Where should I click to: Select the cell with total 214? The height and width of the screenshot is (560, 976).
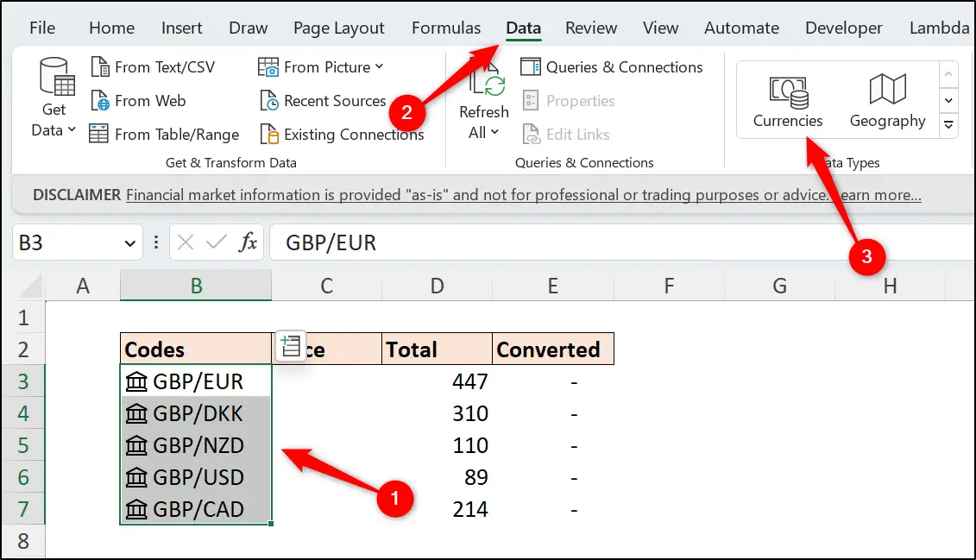(x=437, y=510)
